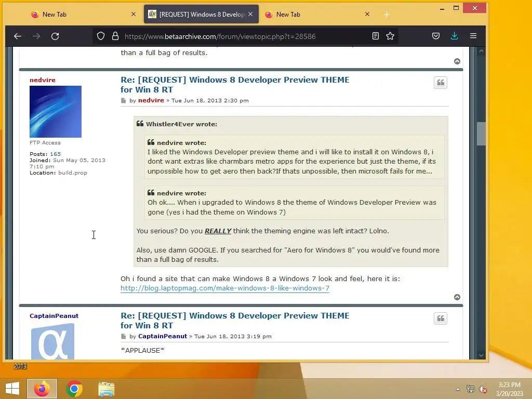Close the [REQUEST] Windows 8 Developer tab
The height and width of the screenshot is (399, 532).
tap(250, 14)
